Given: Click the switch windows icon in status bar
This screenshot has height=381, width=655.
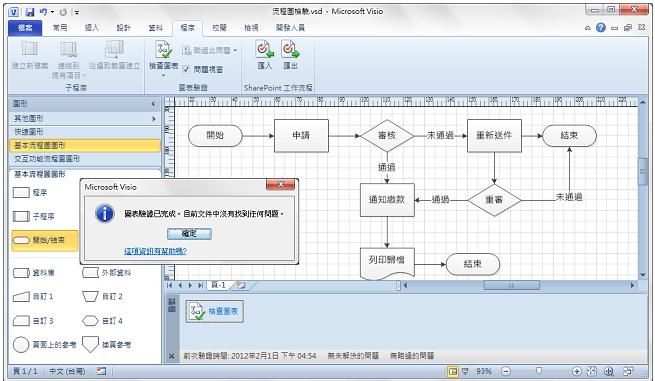Looking at the screenshot, I should coord(628,371).
